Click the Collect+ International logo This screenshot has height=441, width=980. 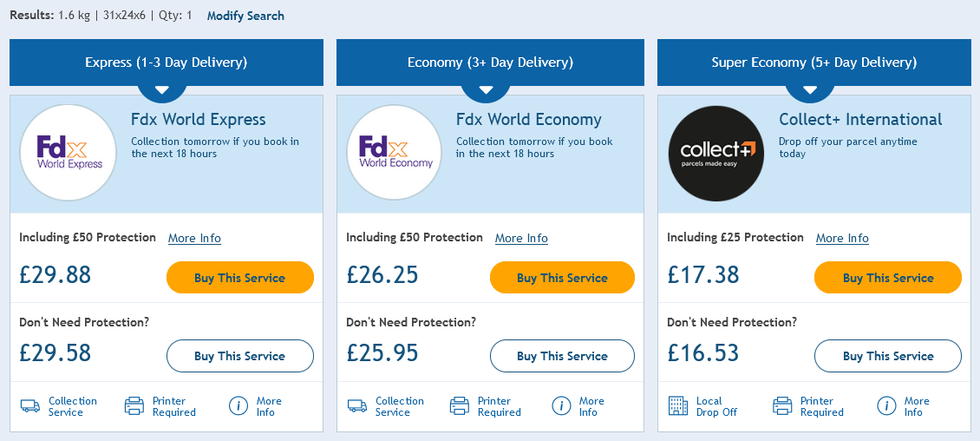pos(716,154)
